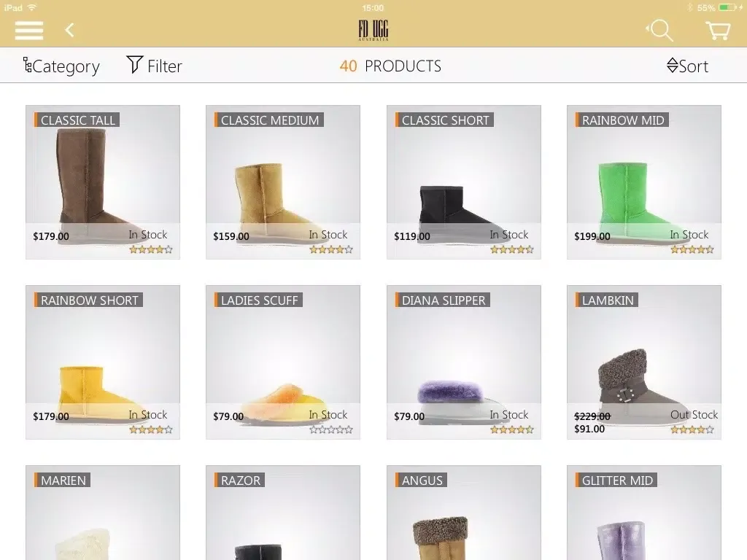
Task: Click the CLASSIC MEDIUM title label
Action: [268, 120]
